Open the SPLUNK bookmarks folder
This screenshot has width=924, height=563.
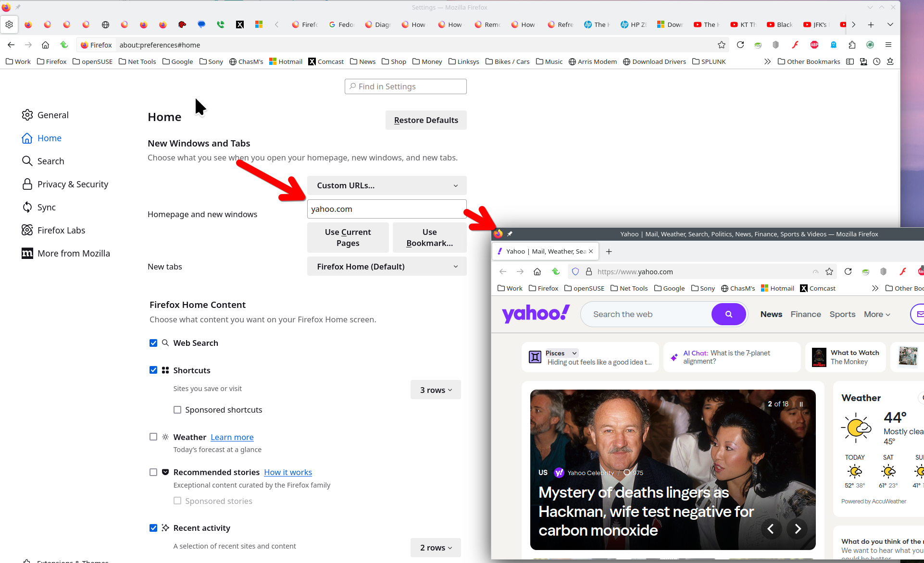pos(709,61)
